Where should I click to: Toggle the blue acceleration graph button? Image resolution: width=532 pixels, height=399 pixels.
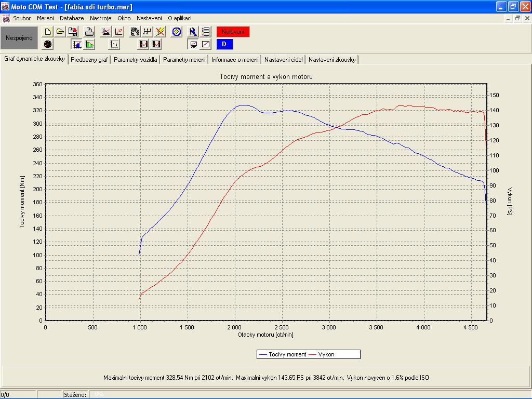point(77,44)
